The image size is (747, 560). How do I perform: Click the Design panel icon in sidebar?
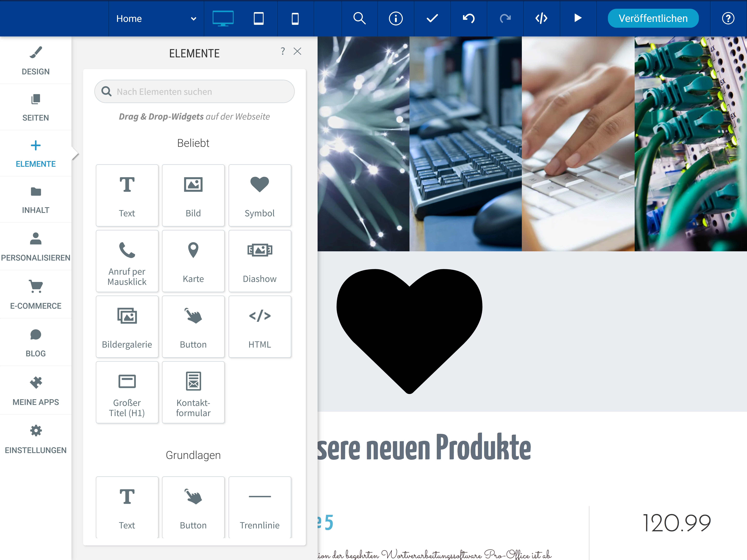[x=35, y=59]
